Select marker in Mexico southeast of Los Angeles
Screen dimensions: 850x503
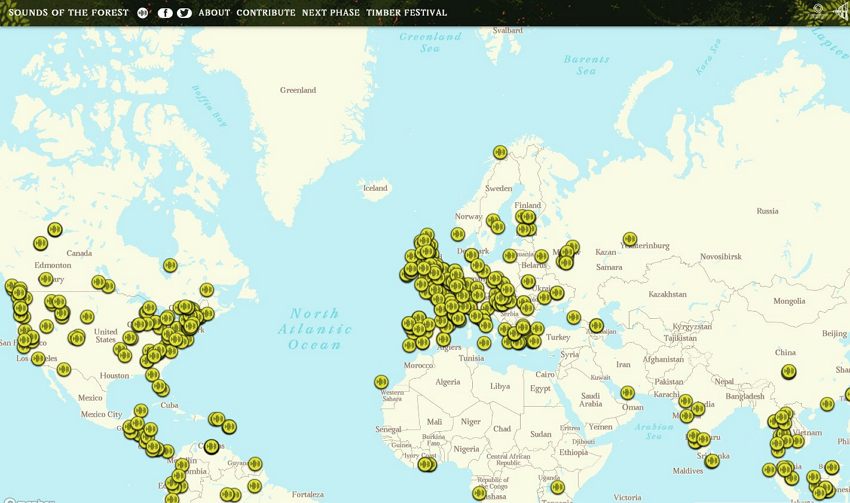coord(64,370)
